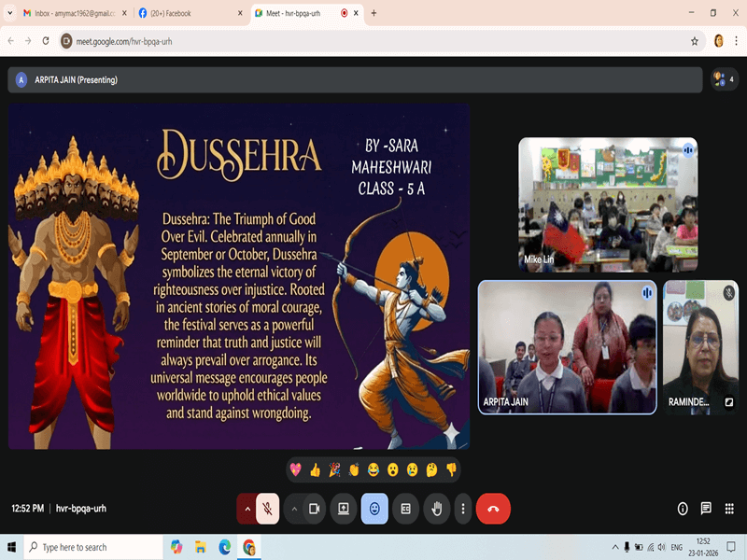Click the present screen share button
The height and width of the screenshot is (560, 747).
344,509
